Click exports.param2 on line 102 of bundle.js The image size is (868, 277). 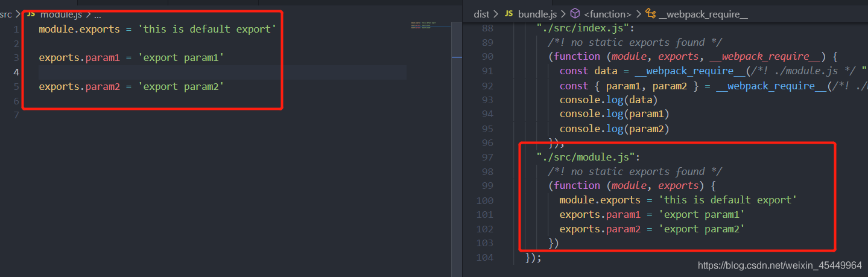[x=600, y=229]
